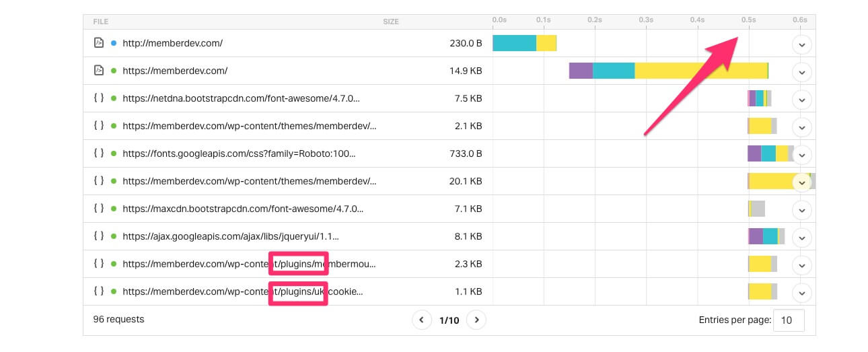The height and width of the screenshot is (352, 868).
Task: Click the http://memberdev.com/ URL
Action: click(172, 43)
